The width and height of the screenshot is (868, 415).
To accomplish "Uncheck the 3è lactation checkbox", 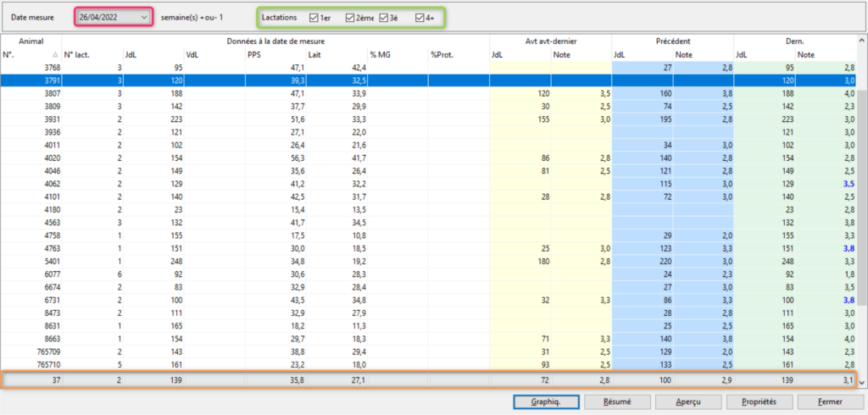I will click(385, 17).
